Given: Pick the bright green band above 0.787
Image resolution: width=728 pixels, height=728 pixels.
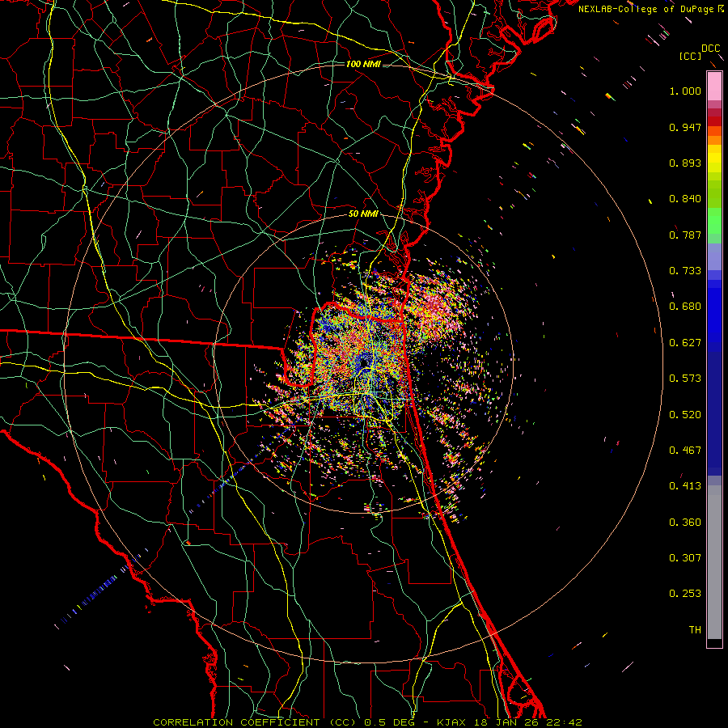Looking at the screenshot, I should (x=714, y=221).
